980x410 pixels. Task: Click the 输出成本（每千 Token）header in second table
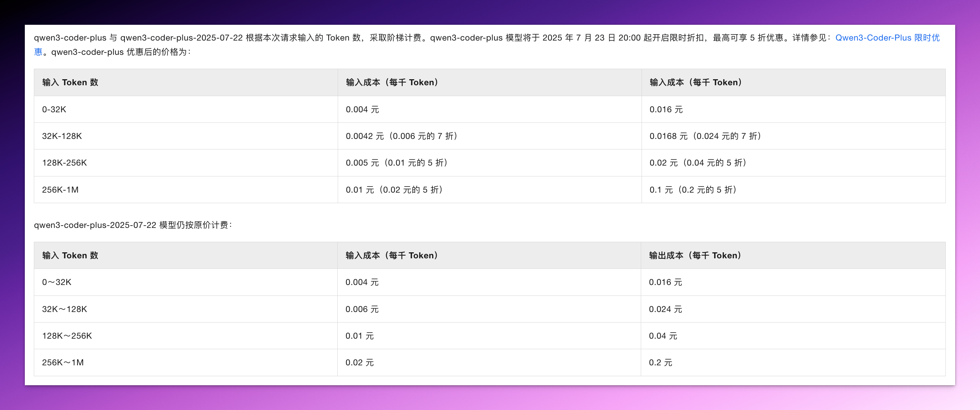pos(695,255)
